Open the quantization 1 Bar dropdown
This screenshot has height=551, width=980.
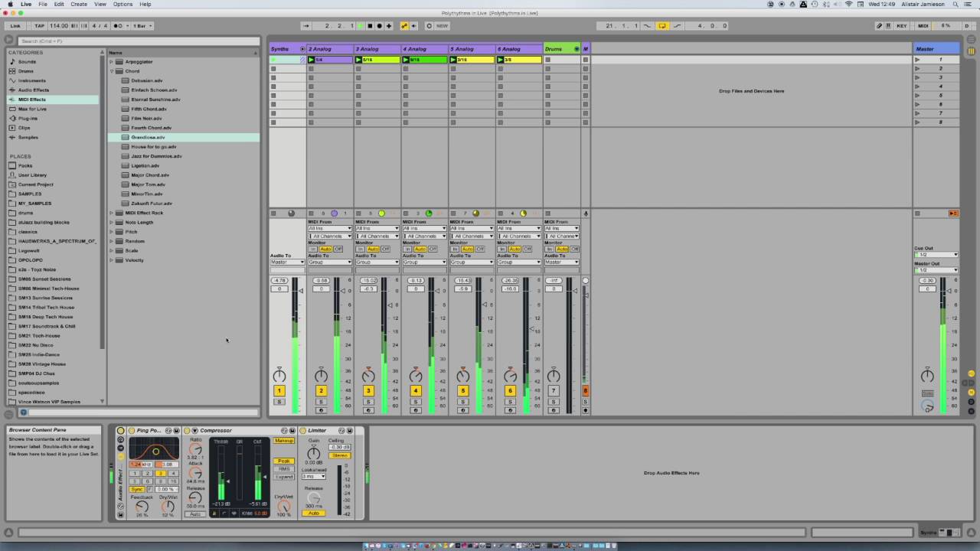pos(142,26)
